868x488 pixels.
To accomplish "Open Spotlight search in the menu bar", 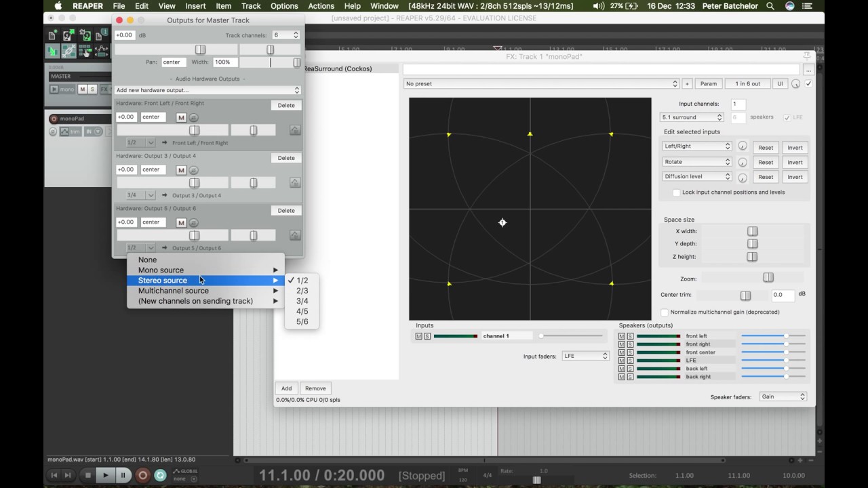I will pyautogui.click(x=770, y=6).
